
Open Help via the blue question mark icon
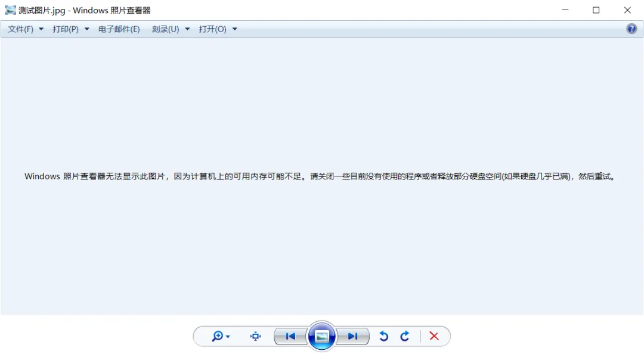coord(631,28)
